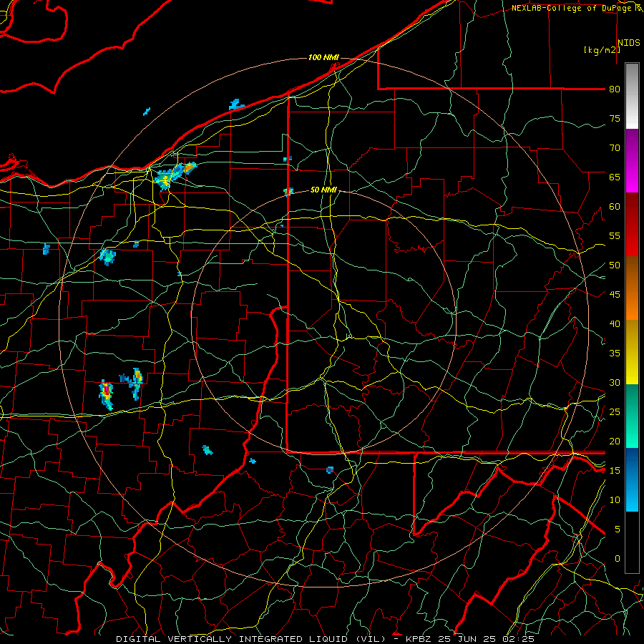Click the 65 value on the VIL scale

coord(615,177)
